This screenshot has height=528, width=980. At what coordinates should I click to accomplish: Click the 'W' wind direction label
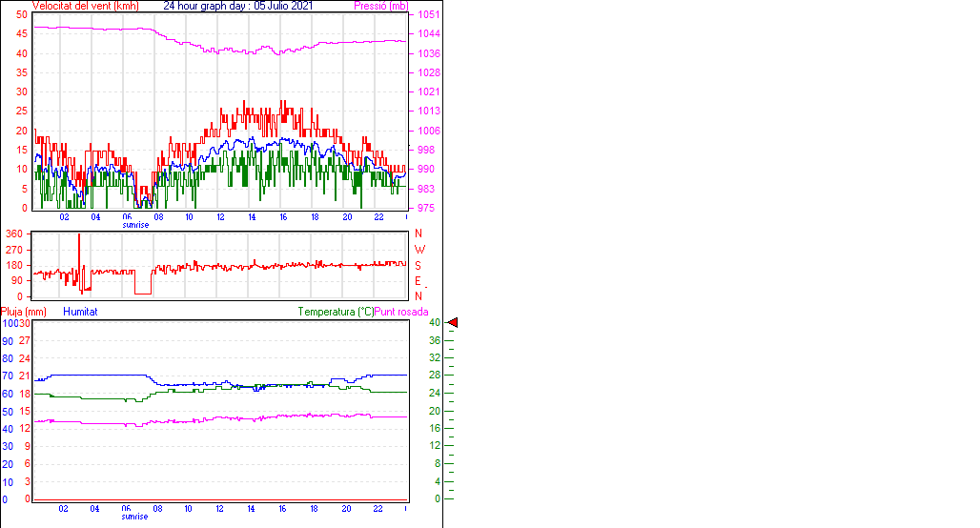click(x=419, y=250)
